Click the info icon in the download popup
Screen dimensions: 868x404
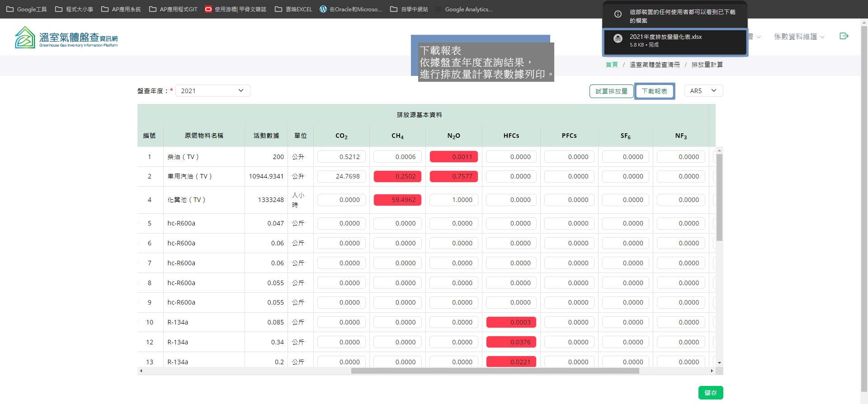[618, 14]
